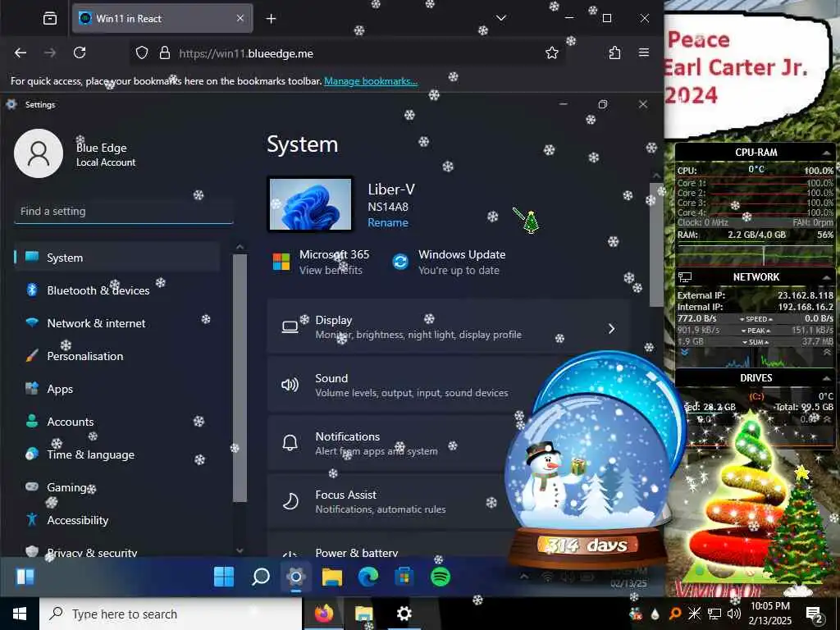
Task: Close the Win11 in React tab
Action: (x=240, y=18)
